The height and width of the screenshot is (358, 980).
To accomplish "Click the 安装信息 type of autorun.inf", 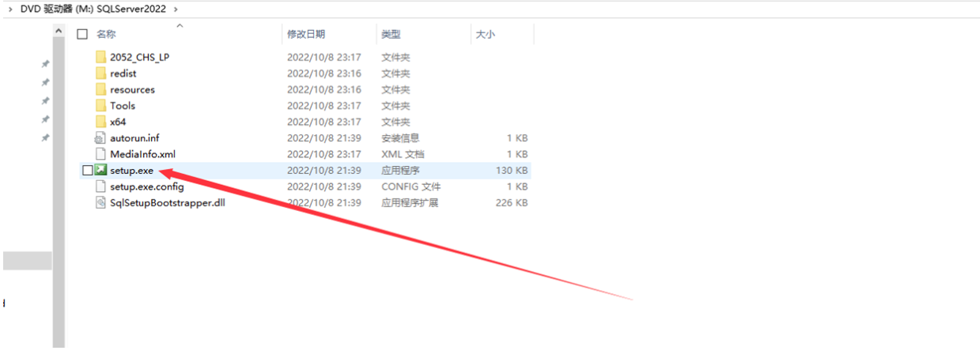I will 400,138.
